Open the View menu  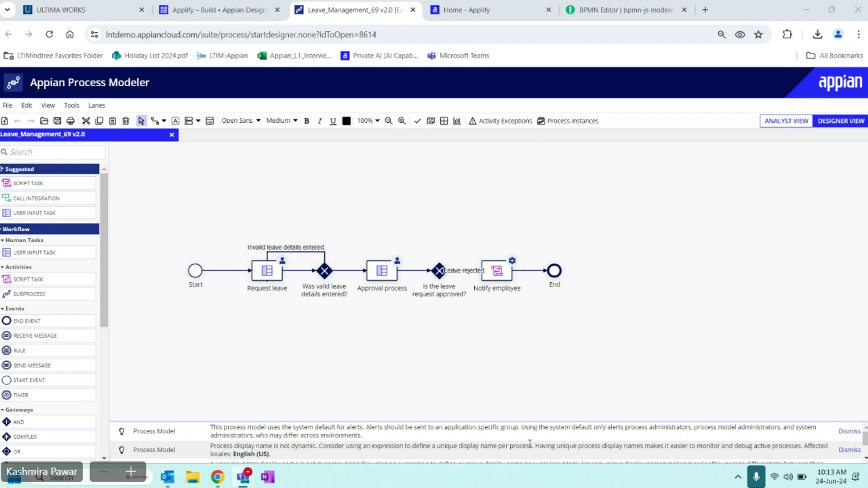pyautogui.click(x=48, y=106)
